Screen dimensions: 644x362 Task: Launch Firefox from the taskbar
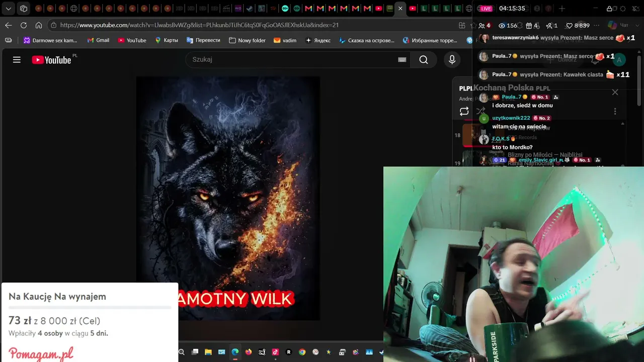pyautogui.click(x=249, y=352)
